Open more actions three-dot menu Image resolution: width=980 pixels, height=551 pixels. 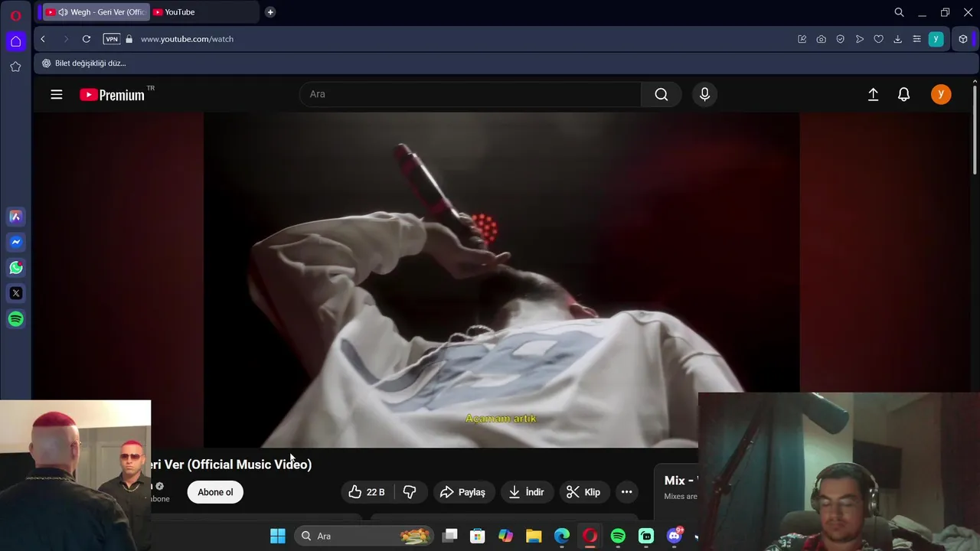[x=626, y=492]
